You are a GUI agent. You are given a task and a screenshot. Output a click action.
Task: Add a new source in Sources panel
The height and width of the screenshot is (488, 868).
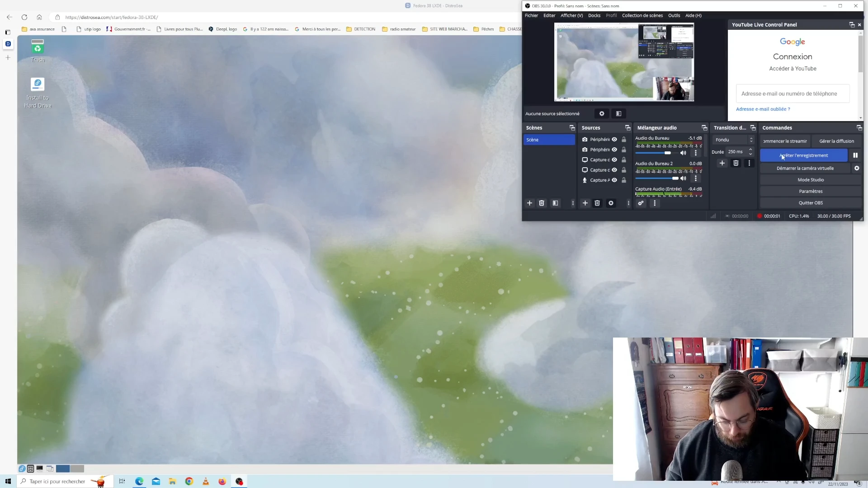tap(585, 203)
